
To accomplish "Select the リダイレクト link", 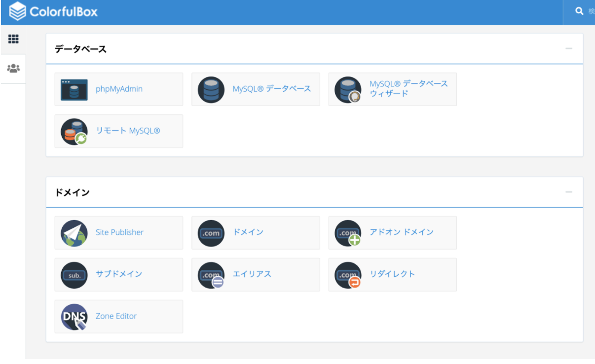I will [x=392, y=274].
